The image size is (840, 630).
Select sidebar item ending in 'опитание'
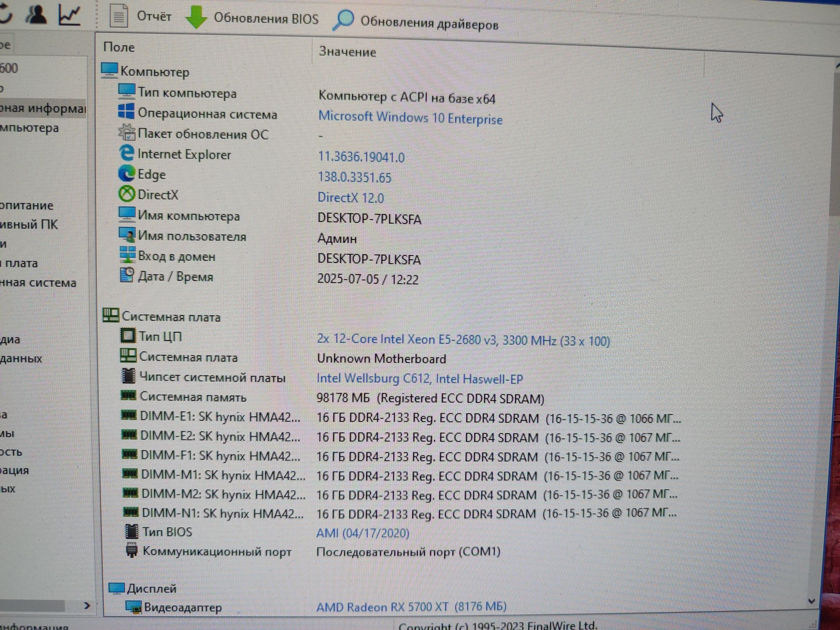point(26,205)
